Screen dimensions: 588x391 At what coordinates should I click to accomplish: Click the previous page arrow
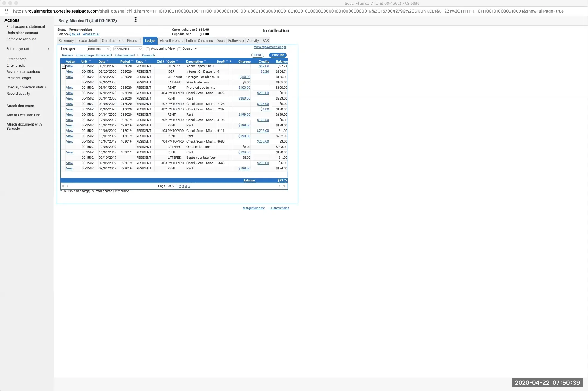(x=68, y=186)
